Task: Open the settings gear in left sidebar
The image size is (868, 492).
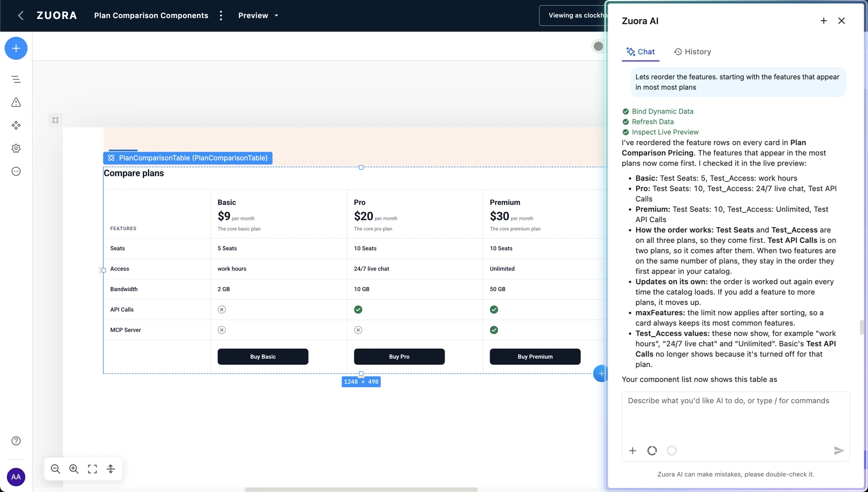Action: pos(16,148)
